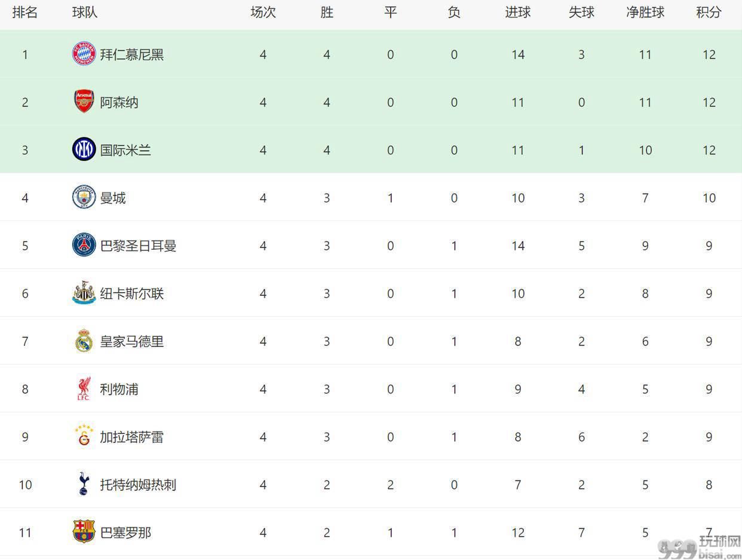Click the Barcelona club crest
742x560 pixels.
point(84,531)
